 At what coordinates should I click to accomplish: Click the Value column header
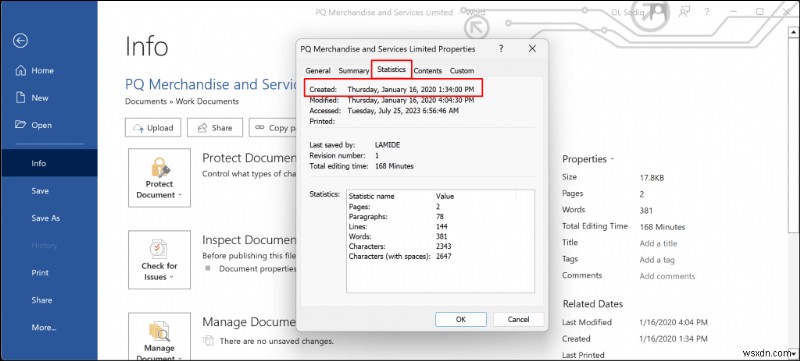click(444, 196)
